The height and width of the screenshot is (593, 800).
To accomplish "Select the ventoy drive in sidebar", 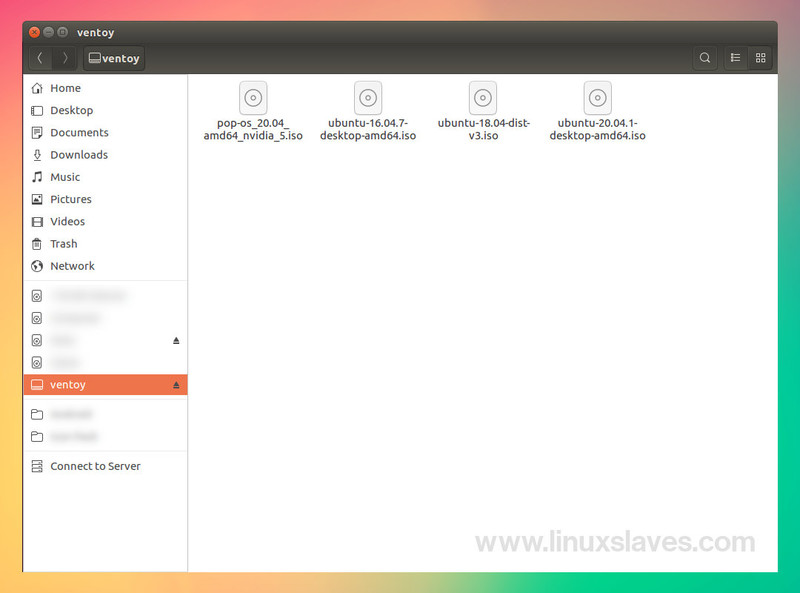I will [105, 385].
